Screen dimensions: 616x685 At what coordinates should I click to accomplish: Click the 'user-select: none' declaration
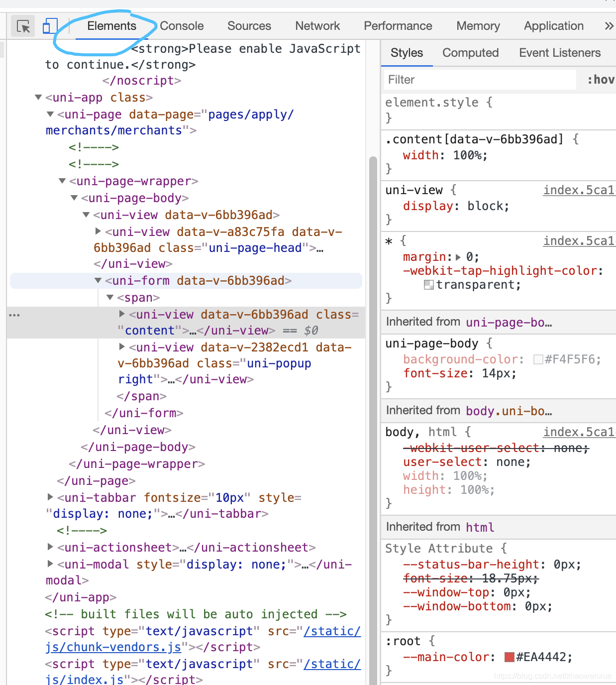click(x=467, y=462)
